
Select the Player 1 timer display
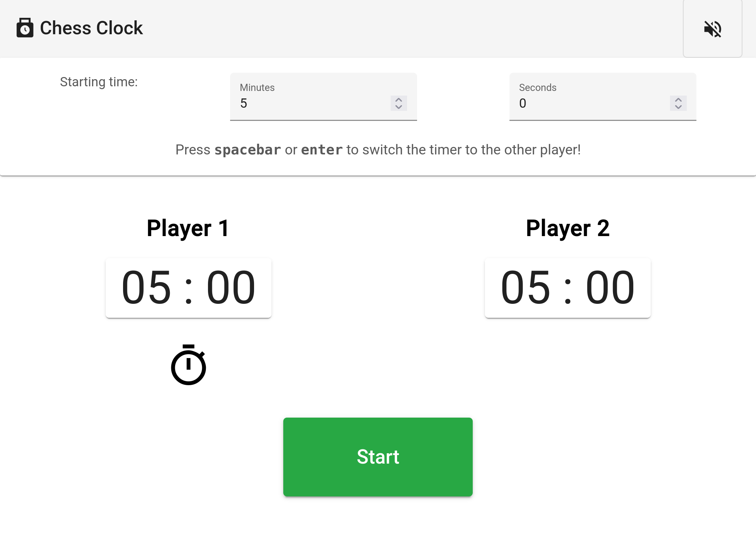click(x=188, y=287)
